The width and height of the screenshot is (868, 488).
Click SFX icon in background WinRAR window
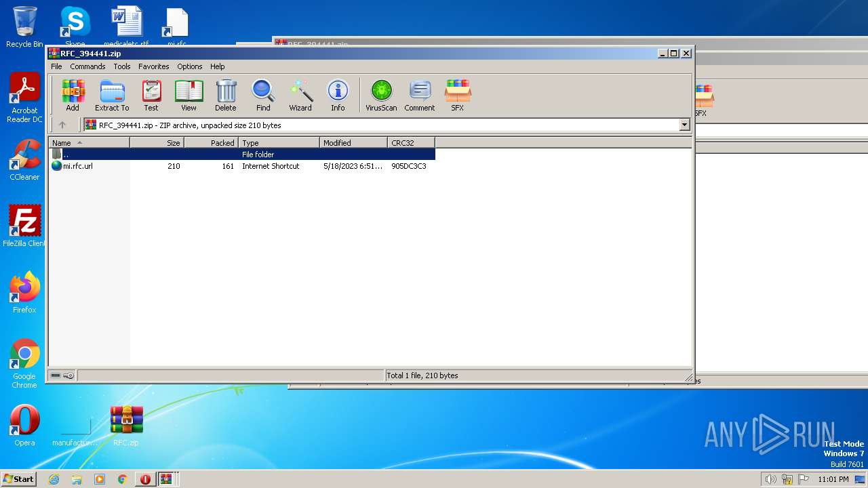coord(704,100)
